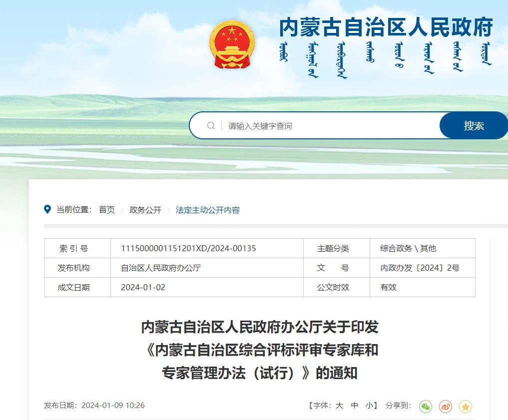Set font size to small (小)
Screen dimensions: 508x420
pos(369,406)
